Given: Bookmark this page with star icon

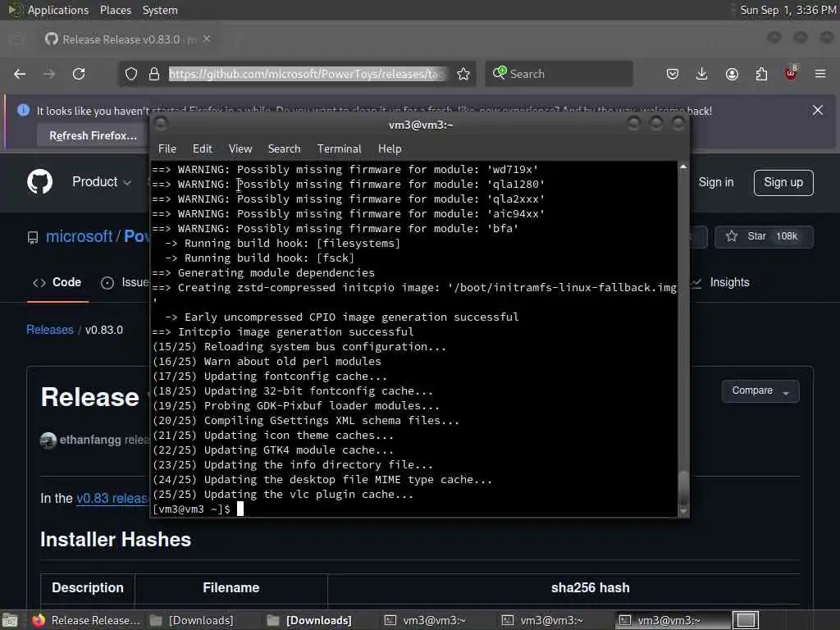Looking at the screenshot, I should coord(463,74).
